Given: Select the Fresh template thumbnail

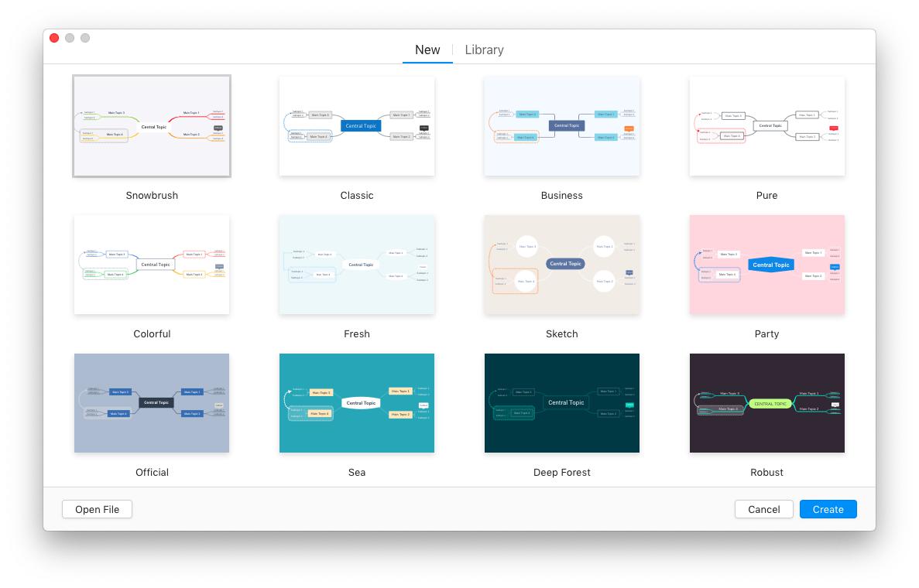Looking at the screenshot, I should pyautogui.click(x=357, y=265).
